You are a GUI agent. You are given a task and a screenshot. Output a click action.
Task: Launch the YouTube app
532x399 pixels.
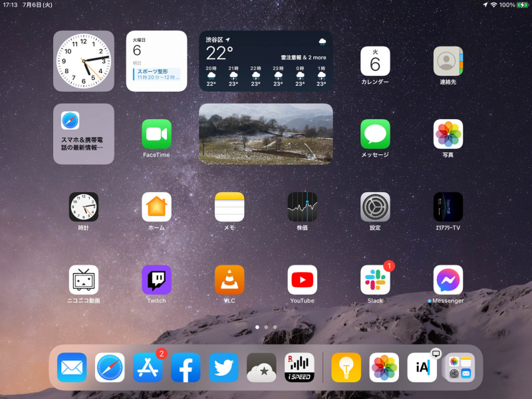click(303, 280)
